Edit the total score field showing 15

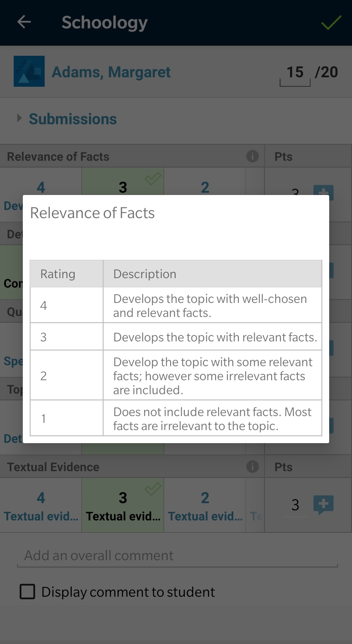click(x=295, y=72)
